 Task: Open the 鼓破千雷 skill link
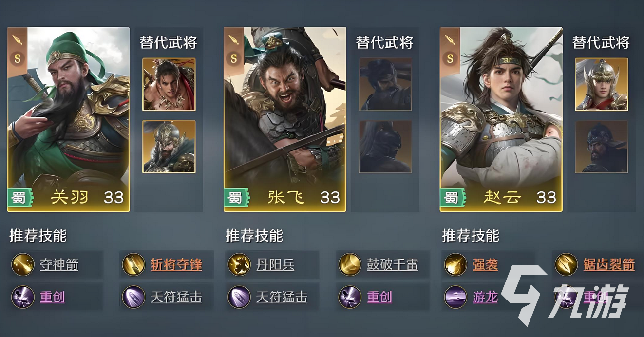coord(393,265)
